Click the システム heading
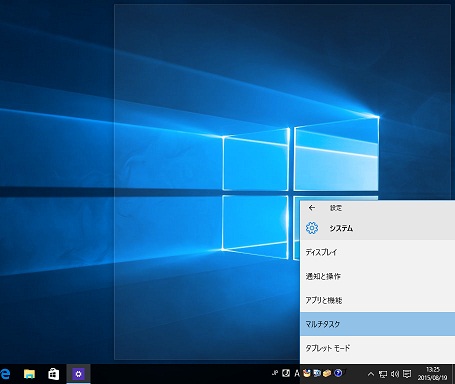Screen dimensions: 455x384 click(x=341, y=228)
